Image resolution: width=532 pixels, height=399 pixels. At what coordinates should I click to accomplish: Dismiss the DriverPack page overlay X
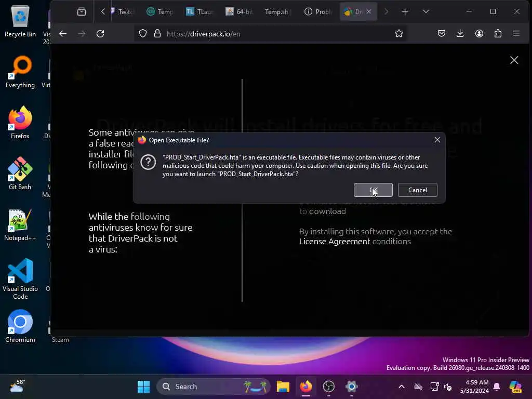(x=514, y=60)
